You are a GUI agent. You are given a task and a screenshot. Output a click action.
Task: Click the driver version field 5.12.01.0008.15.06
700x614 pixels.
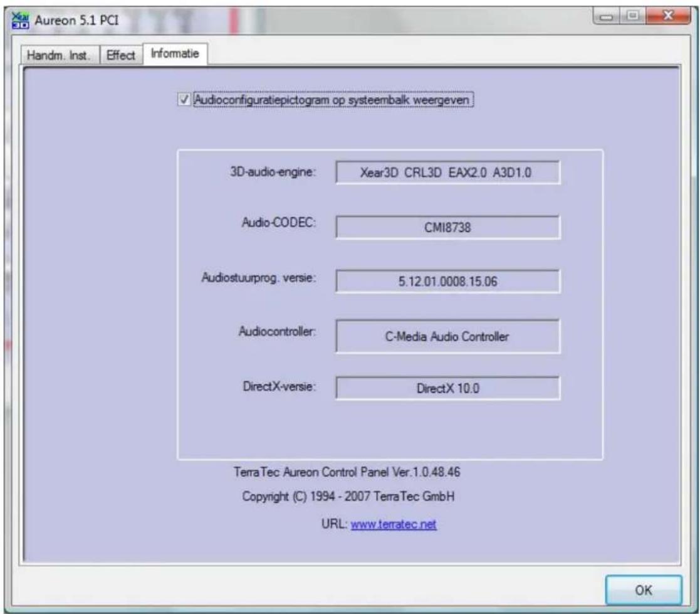click(447, 282)
